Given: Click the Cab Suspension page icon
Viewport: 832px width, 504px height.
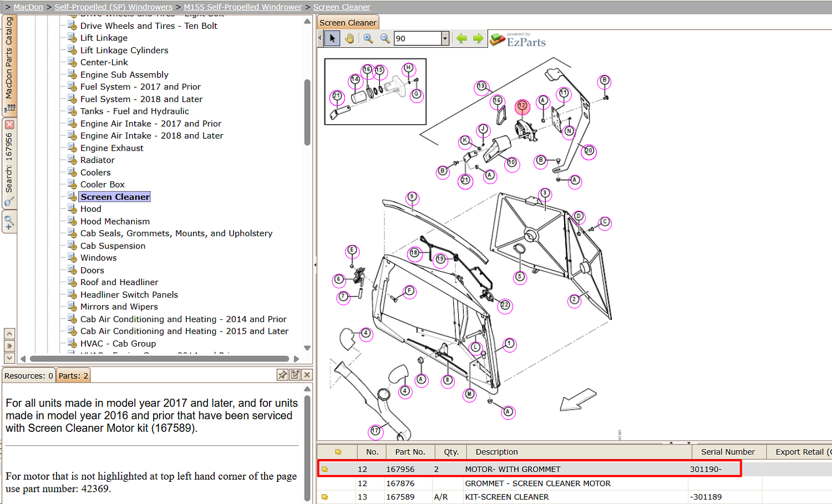Looking at the screenshot, I should tap(72, 245).
